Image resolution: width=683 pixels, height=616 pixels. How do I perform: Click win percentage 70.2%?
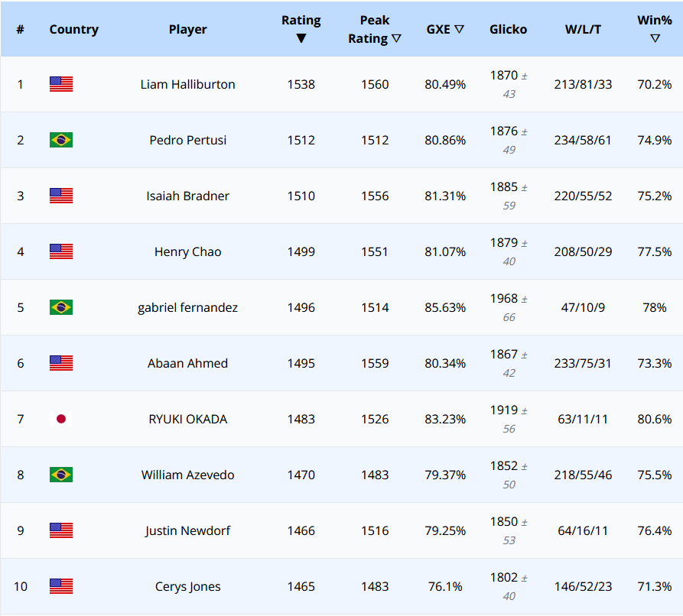pyautogui.click(x=655, y=84)
